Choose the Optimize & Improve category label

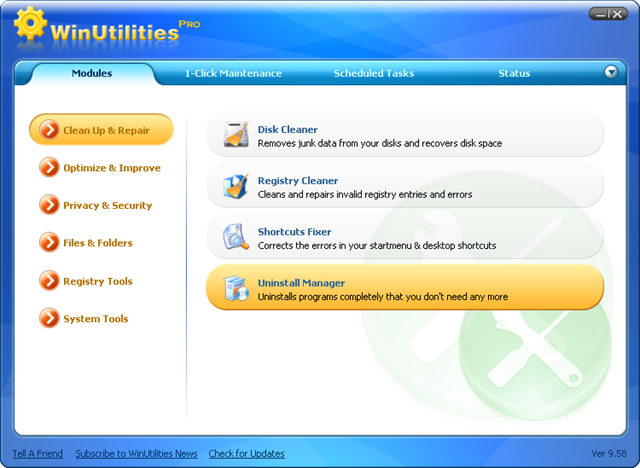pyautogui.click(x=112, y=168)
